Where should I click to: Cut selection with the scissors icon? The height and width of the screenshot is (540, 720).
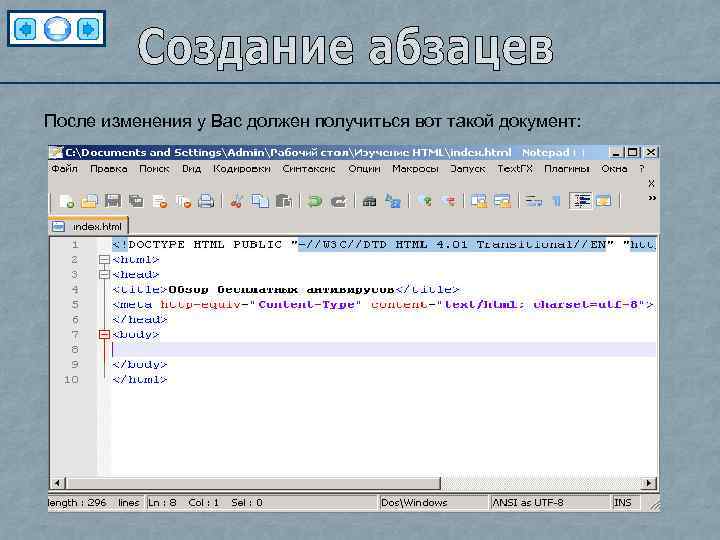point(236,201)
